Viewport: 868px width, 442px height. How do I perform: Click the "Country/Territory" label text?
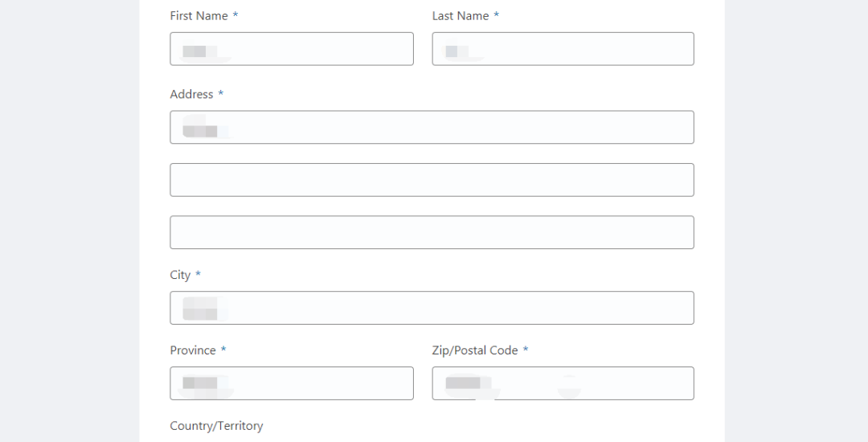(x=216, y=426)
